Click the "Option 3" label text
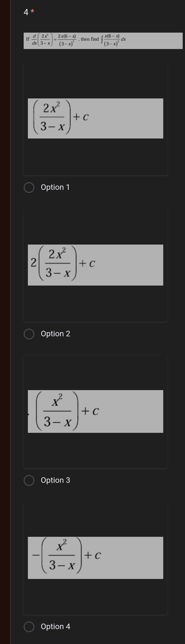This screenshot has width=185, height=644. pos(56,480)
